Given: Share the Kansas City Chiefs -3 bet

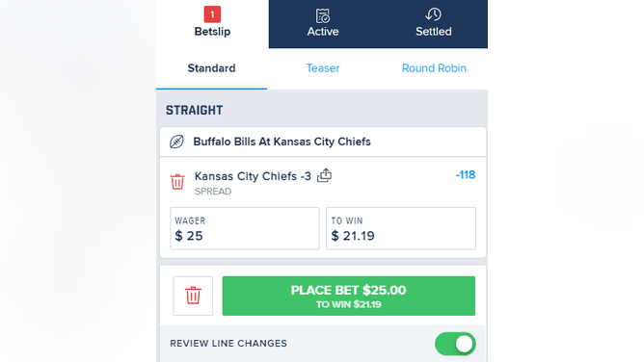Looking at the screenshot, I should (x=324, y=175).
